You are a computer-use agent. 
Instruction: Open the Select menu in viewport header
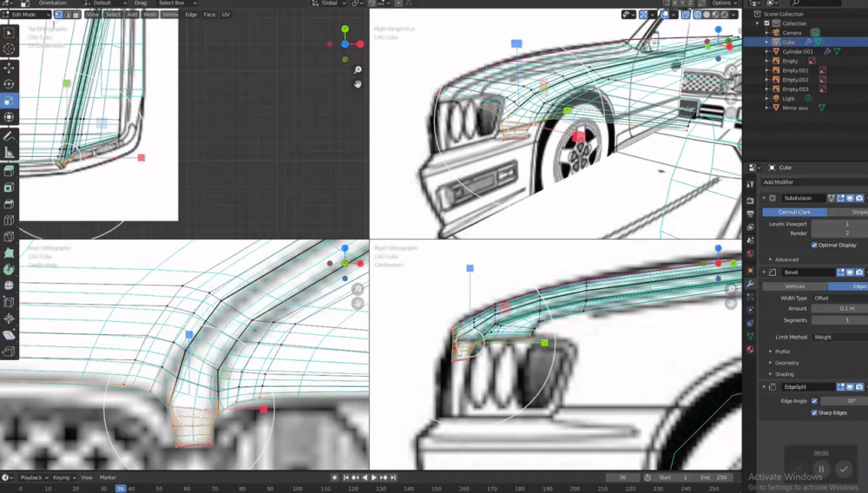point(113,15)
